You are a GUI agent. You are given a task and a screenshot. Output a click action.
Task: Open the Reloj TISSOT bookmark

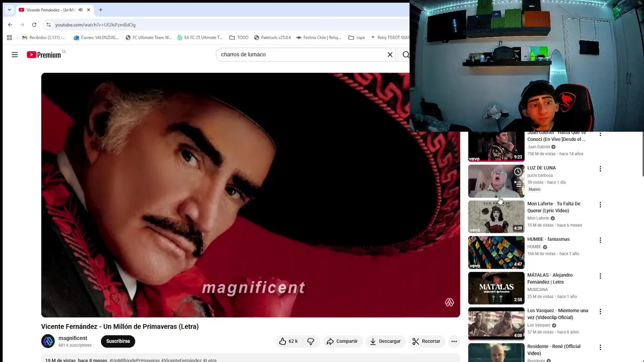[390, 38]
